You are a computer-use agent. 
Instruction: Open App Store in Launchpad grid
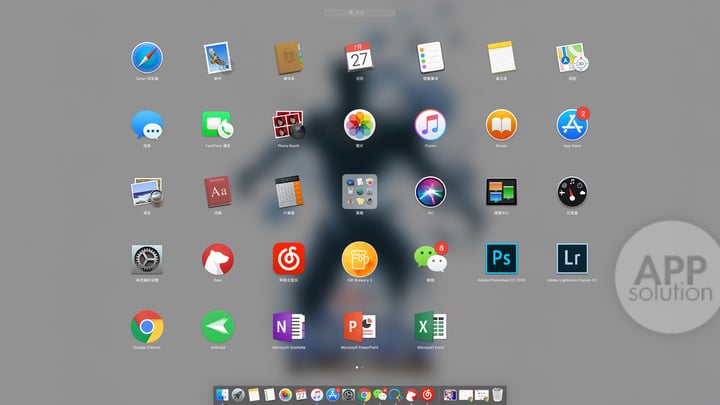pos(572,125)
